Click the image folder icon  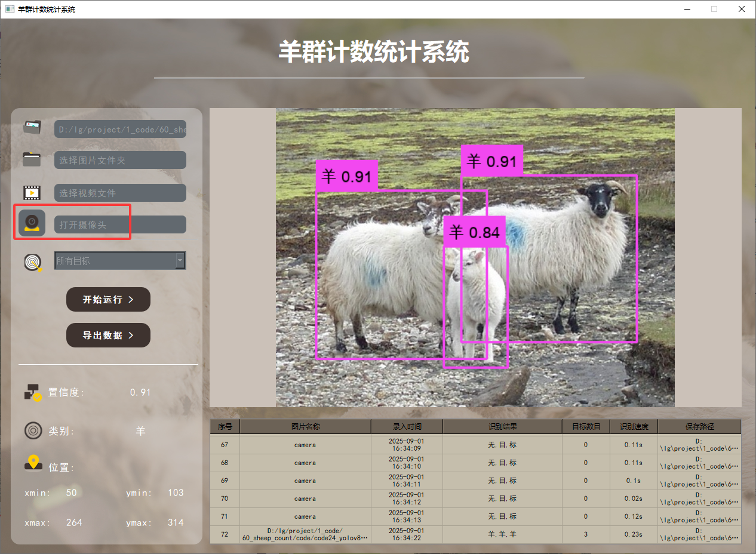click(x=32, y=159)
